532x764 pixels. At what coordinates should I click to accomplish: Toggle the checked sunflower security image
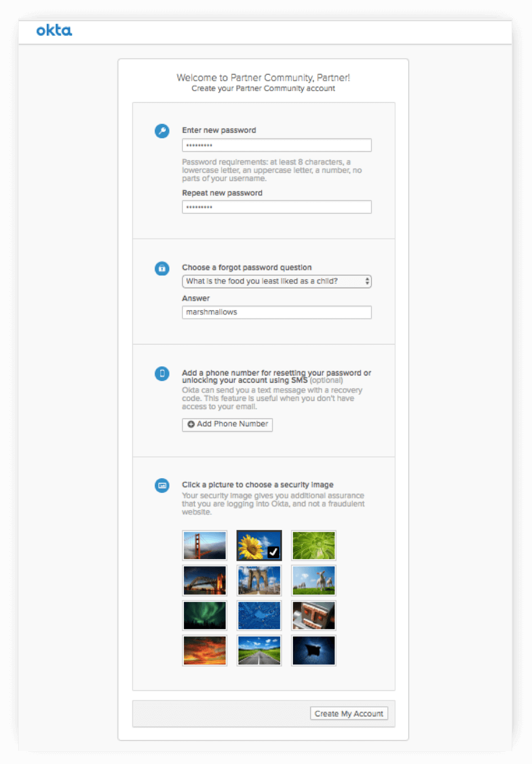[x=259, y=545]
